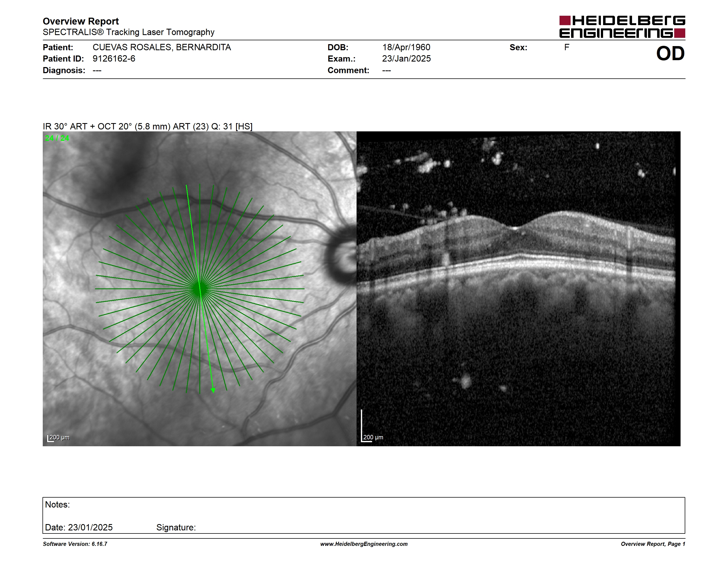Image resolution: width=728 pixels, height=563 pixels.
Task: Click the 'Exam.:' label
Action: (x=341, y=59)
